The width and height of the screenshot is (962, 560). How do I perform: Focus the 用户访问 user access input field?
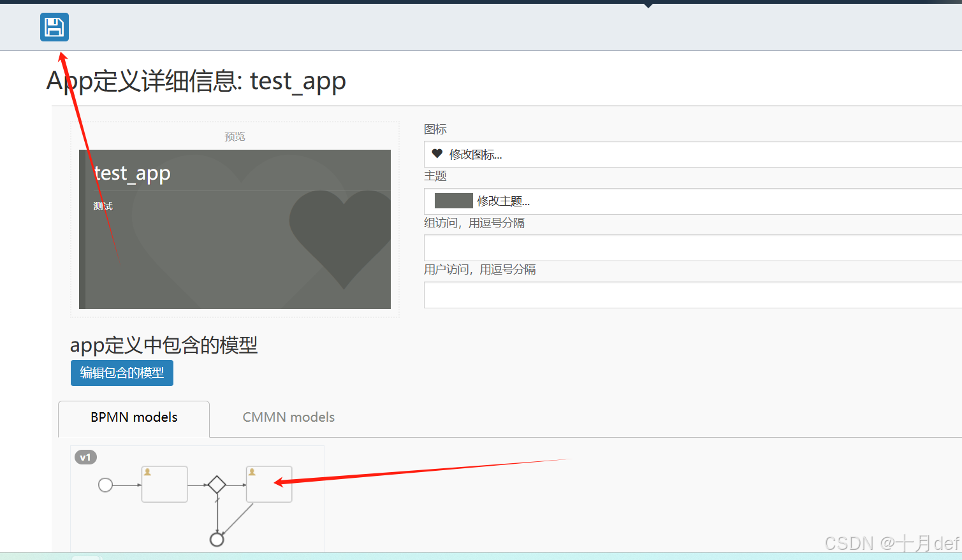tap(692, 295)
